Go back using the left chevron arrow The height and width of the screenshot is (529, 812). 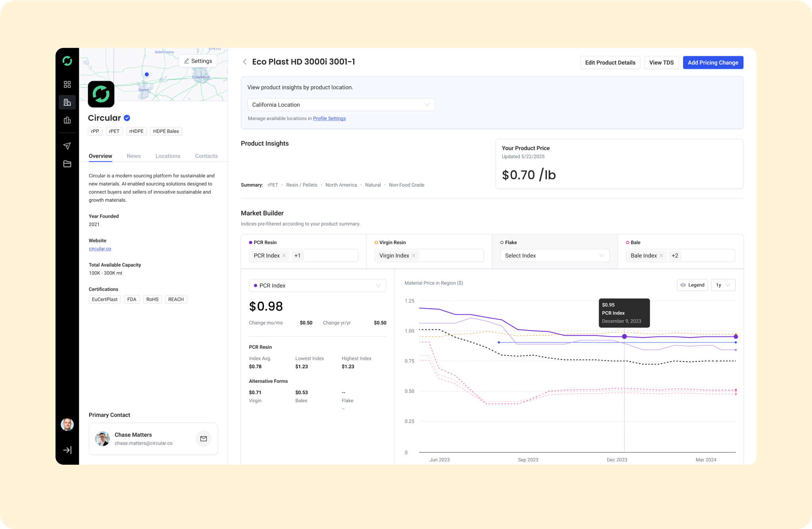coord(245,62)
